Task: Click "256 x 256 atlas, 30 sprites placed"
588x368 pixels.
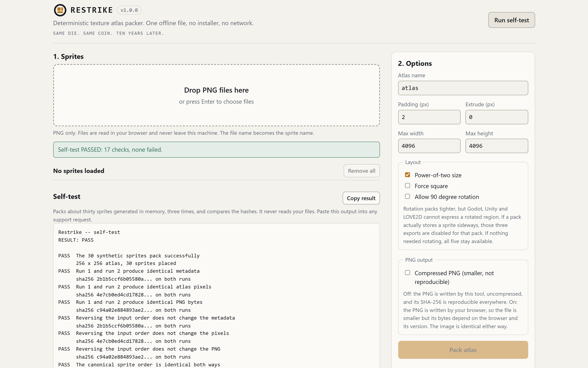Action: 126,263
